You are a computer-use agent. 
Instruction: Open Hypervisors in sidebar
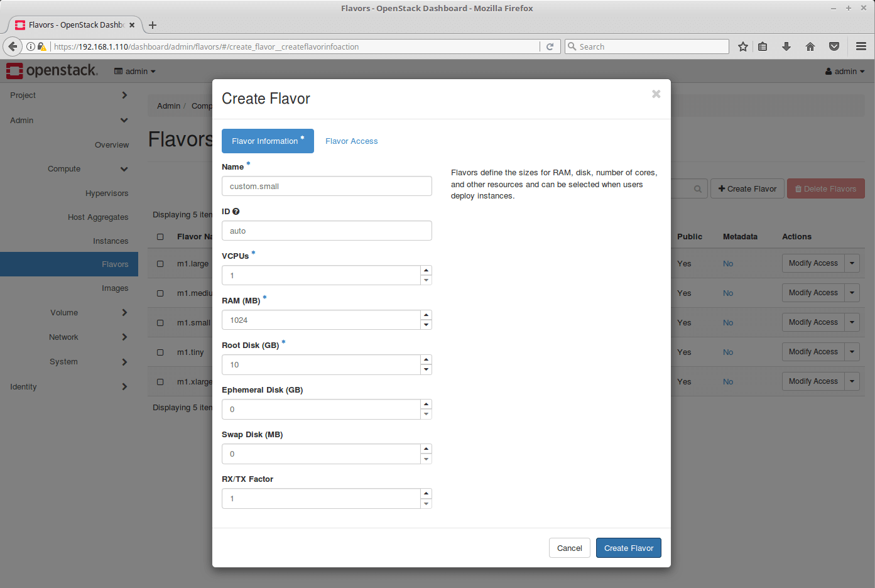point(107,193)
